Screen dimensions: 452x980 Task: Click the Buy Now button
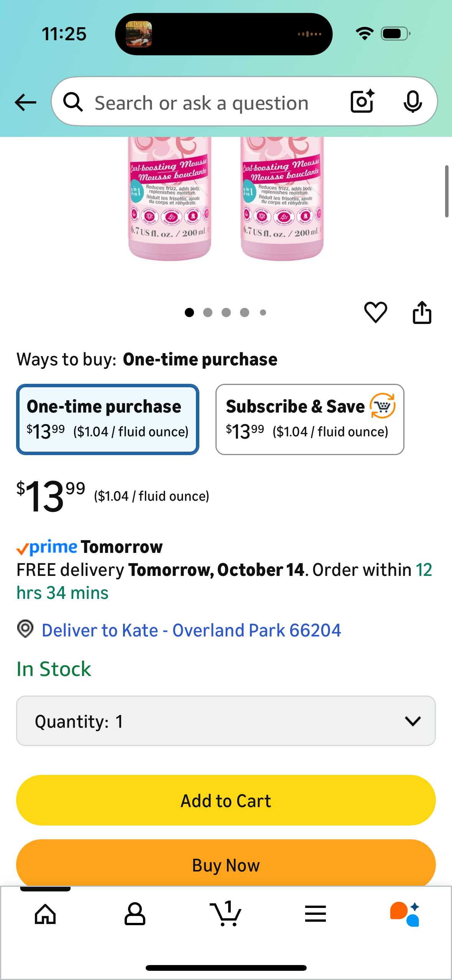click(x=226, y=864)
